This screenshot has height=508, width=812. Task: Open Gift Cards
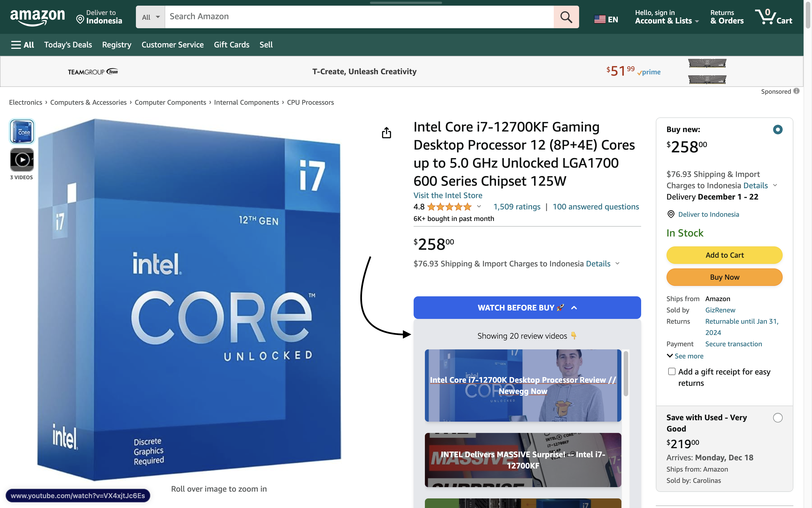231,45
